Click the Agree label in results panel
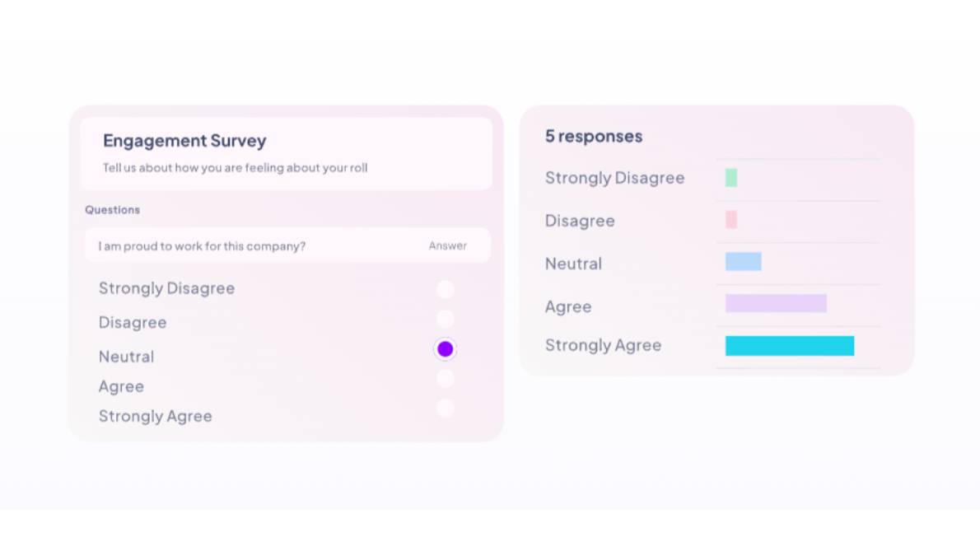 point(568,306)
